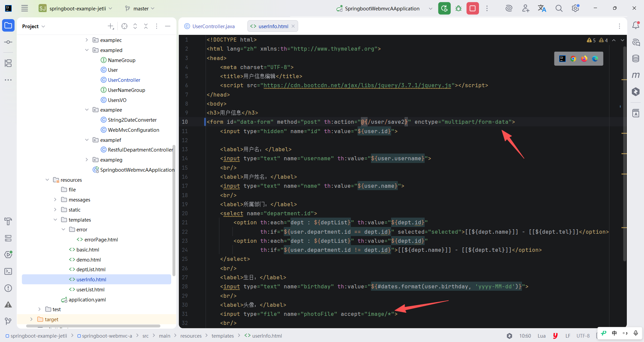Screen dimensions: 644x342
Task: Stop the running application
Action: coord(473,8)
